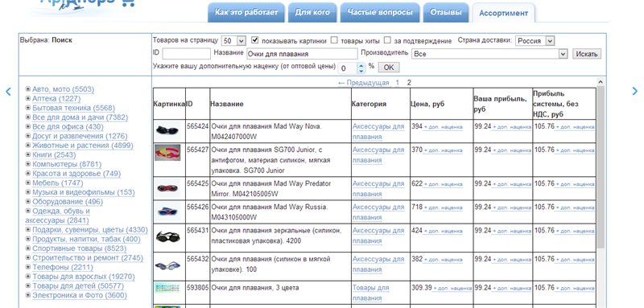Open 'Продукты, напитки, табак (400)' category
644x308 pixels.
86,239
